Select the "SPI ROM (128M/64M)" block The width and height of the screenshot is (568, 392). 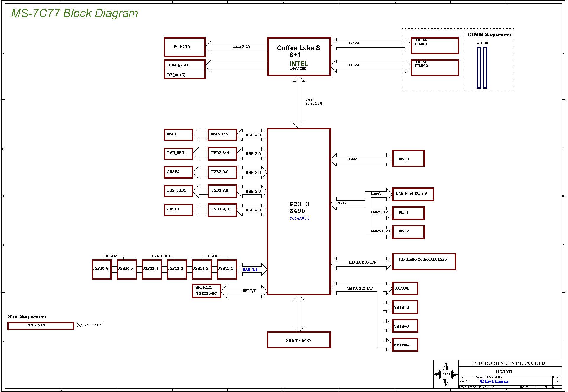207,291
